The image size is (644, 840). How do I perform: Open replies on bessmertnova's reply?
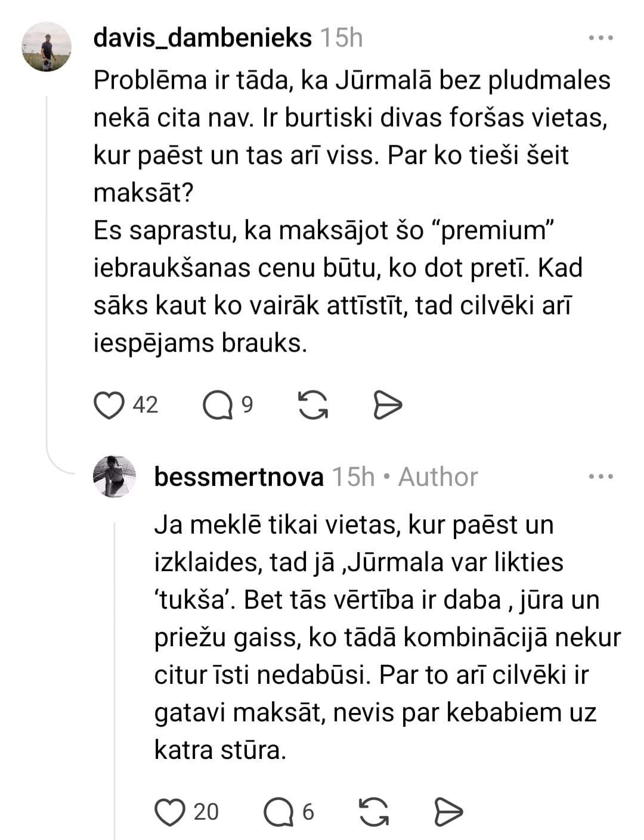278,812
